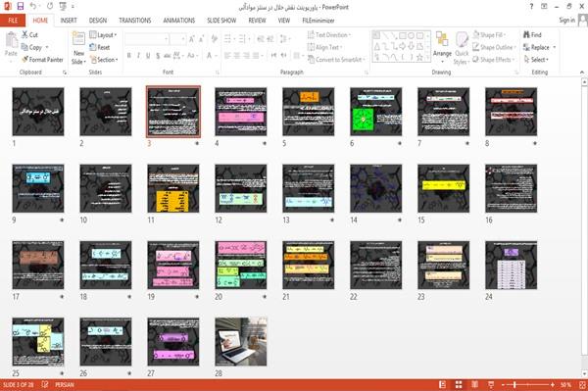588x391 pixels.
Task: Click the FILEminimizer tab
Action: pos(318,21)
